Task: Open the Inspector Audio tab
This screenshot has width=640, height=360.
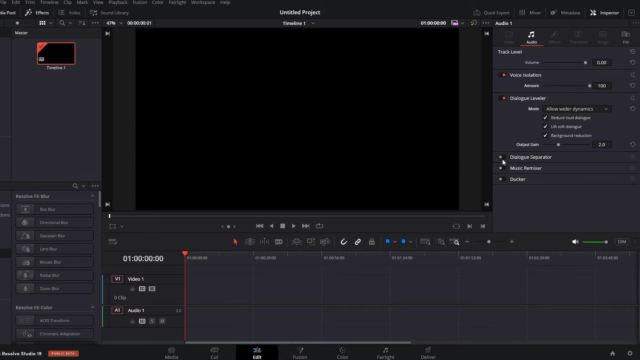Action: [531, 37]
